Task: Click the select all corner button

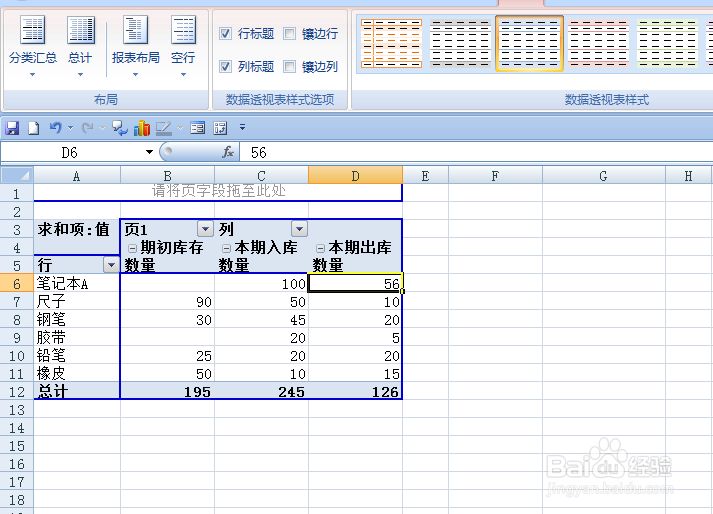Action: pos(17,175)
